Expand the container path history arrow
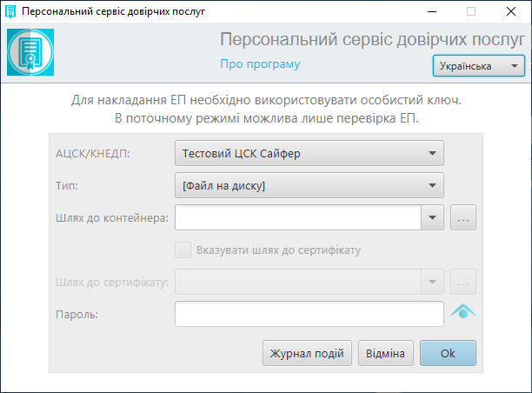Viewport: 532px width, 393px height. [x=432, y=217]
